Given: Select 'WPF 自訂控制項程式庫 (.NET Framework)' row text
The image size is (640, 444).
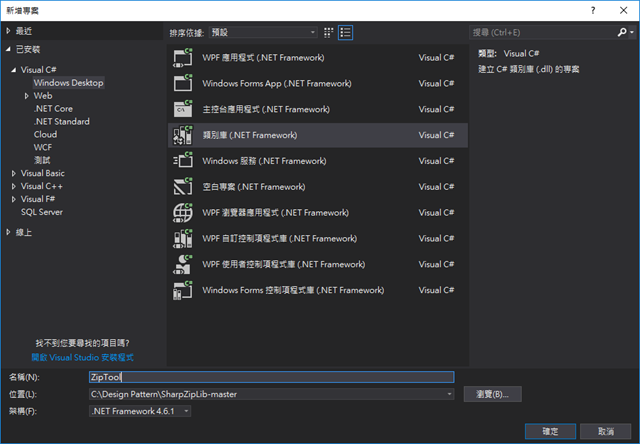Looking at the screenshot, I should 280,239.
